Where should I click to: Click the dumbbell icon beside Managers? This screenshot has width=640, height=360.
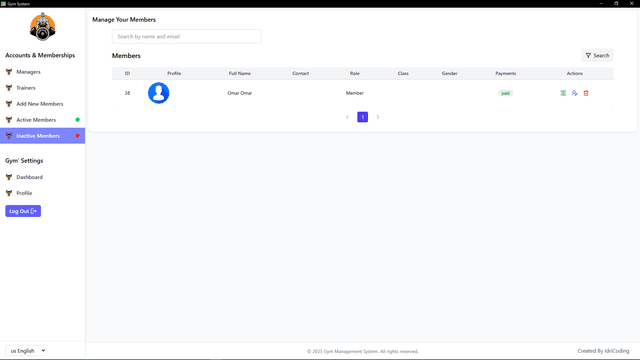pyautogui.click(x=9, y=72)
